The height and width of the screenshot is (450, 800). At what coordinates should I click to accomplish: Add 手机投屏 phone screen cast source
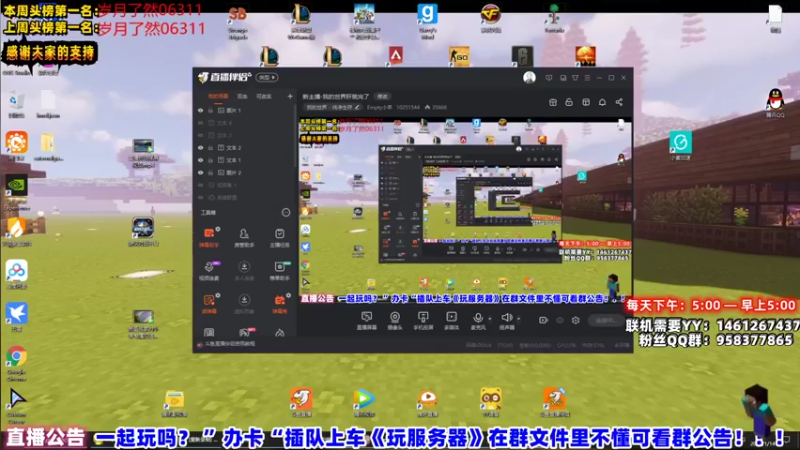click(x=423, y=321)
